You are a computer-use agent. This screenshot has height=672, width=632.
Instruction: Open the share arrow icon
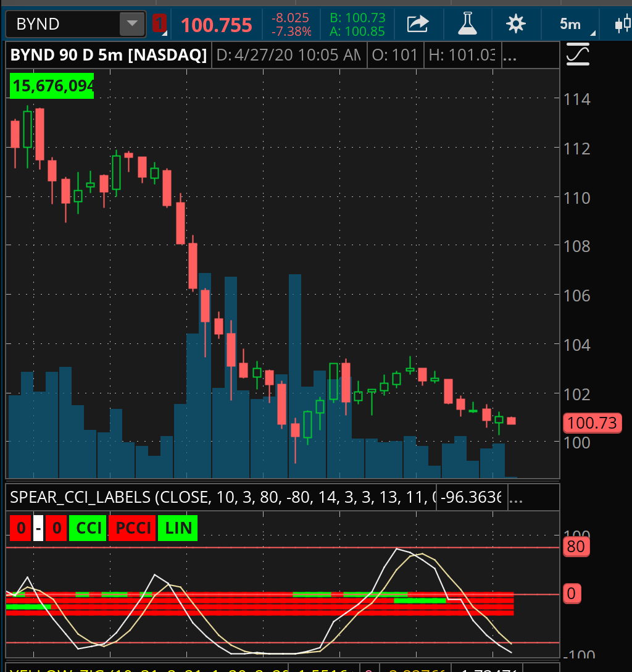tap(417, 24)
